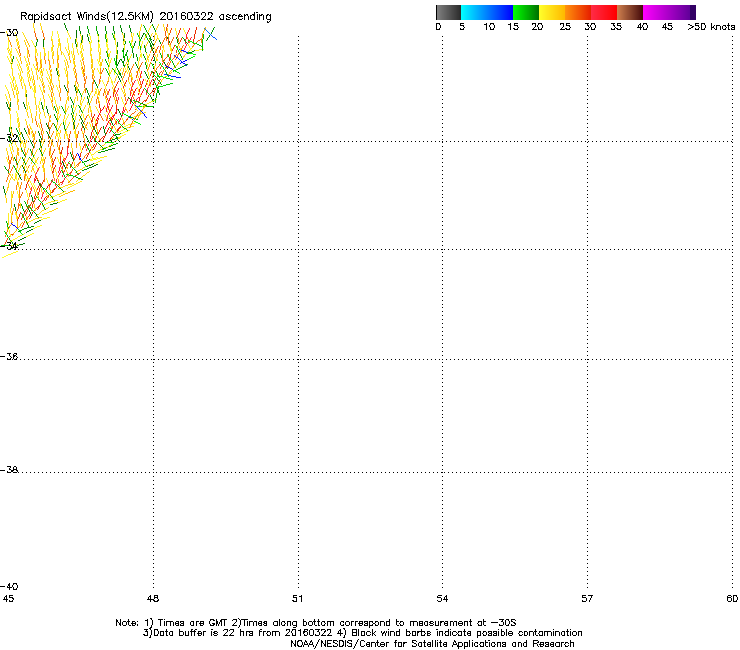
Task: Click the 'Times are GMT' note line
Action: [x=316, y=623]
